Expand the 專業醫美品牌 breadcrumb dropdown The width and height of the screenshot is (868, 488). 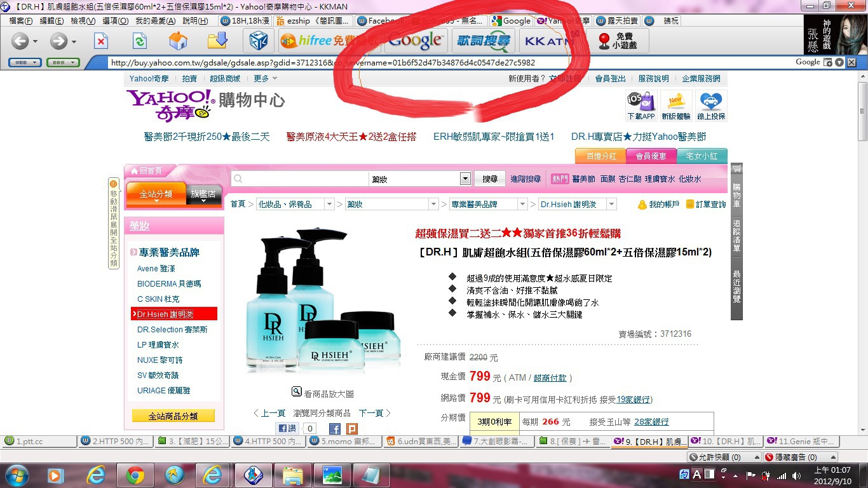(522, 205)
